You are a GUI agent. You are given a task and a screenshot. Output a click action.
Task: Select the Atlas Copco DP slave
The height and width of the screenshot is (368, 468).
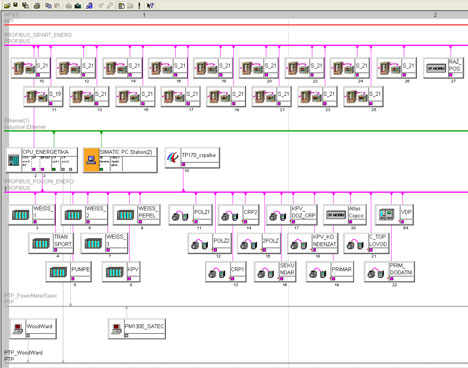pos(345,214)
